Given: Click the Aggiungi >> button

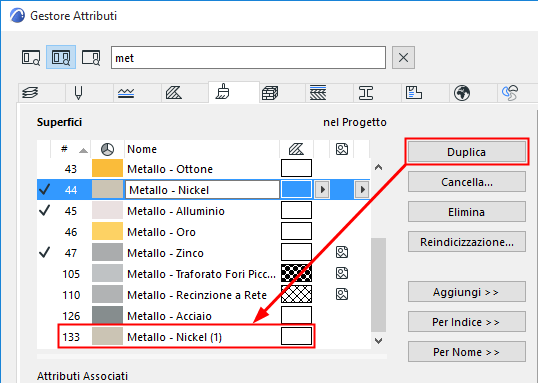Looking at the screenshot, I should coord(466,292).
